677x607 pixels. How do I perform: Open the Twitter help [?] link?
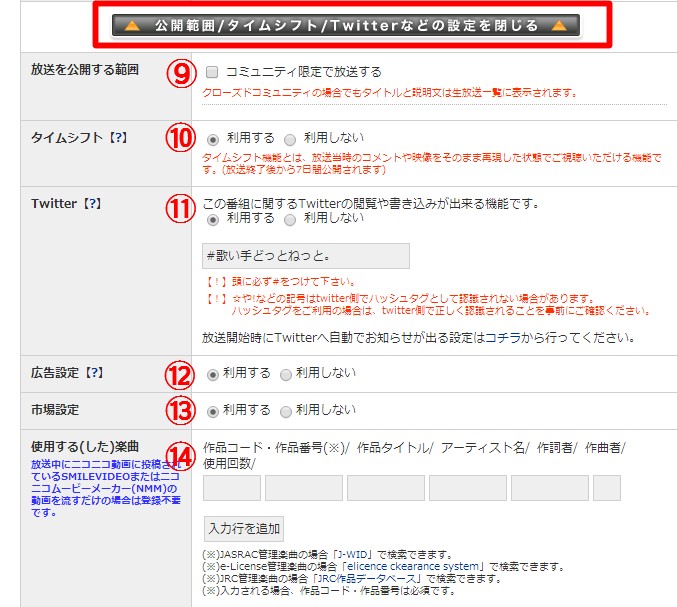coord(94,203)
